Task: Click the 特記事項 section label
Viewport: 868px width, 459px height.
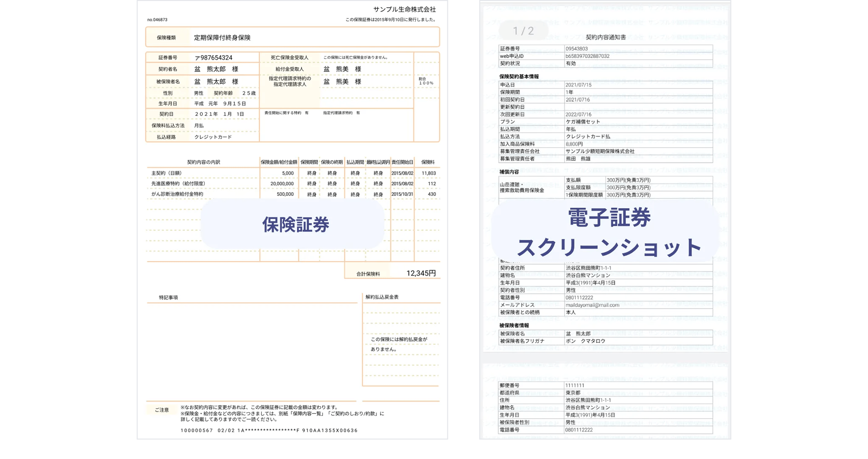Action: point(168,297)
